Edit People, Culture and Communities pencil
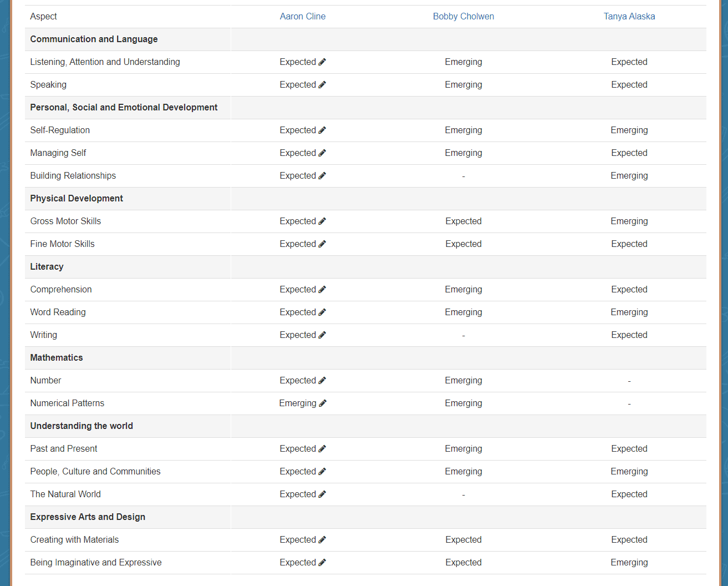This screenshot has width=728, height=586. point(322,472)
